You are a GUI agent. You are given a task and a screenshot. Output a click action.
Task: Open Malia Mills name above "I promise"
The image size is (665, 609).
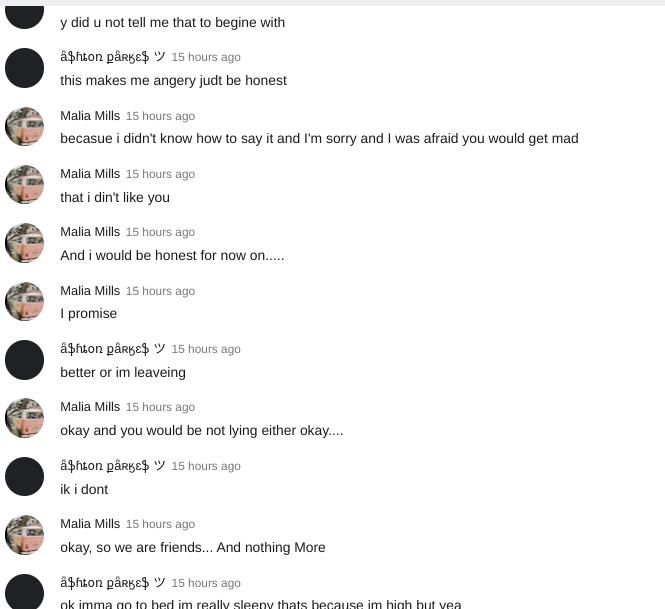pyautogui.click(x=90, y=291)
